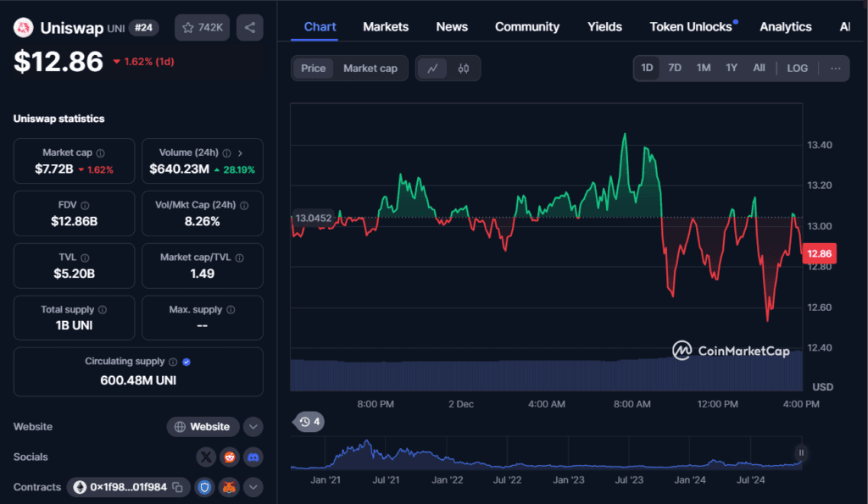Select the candlestick chart type icon
The width and height of the screenshot is (868, 504).
tap(464, 69)
